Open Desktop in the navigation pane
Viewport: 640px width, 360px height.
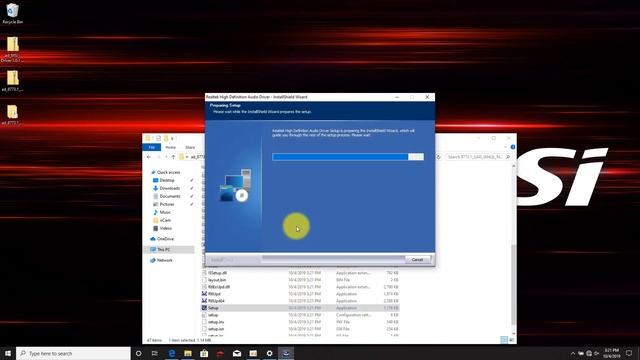click(x=167, y=180)
